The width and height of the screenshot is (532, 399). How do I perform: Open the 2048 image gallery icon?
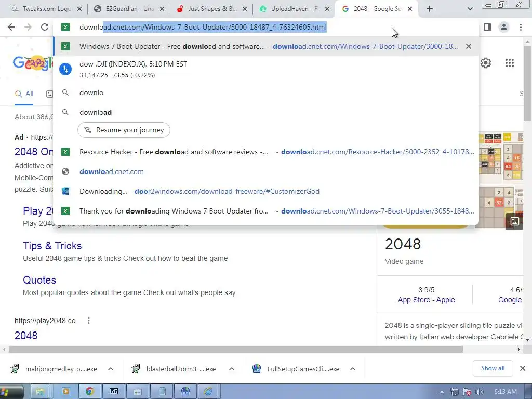coord(514,221)
